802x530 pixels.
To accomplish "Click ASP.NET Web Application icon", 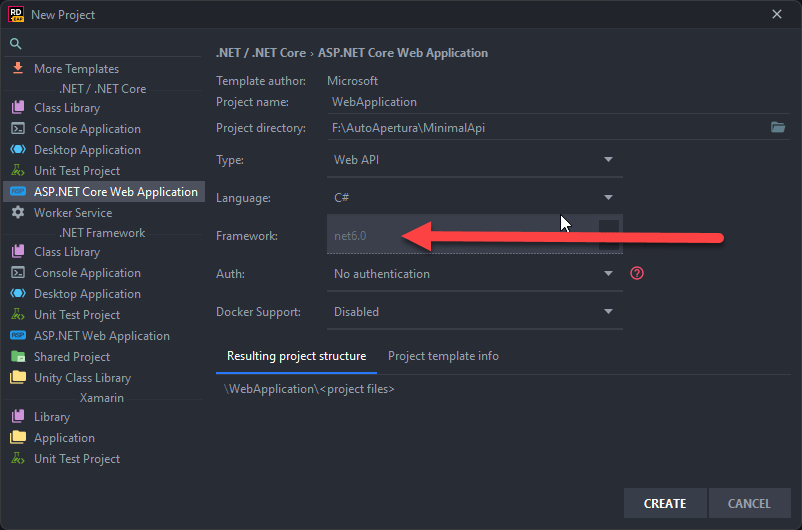I will click(x=18, y=335).
